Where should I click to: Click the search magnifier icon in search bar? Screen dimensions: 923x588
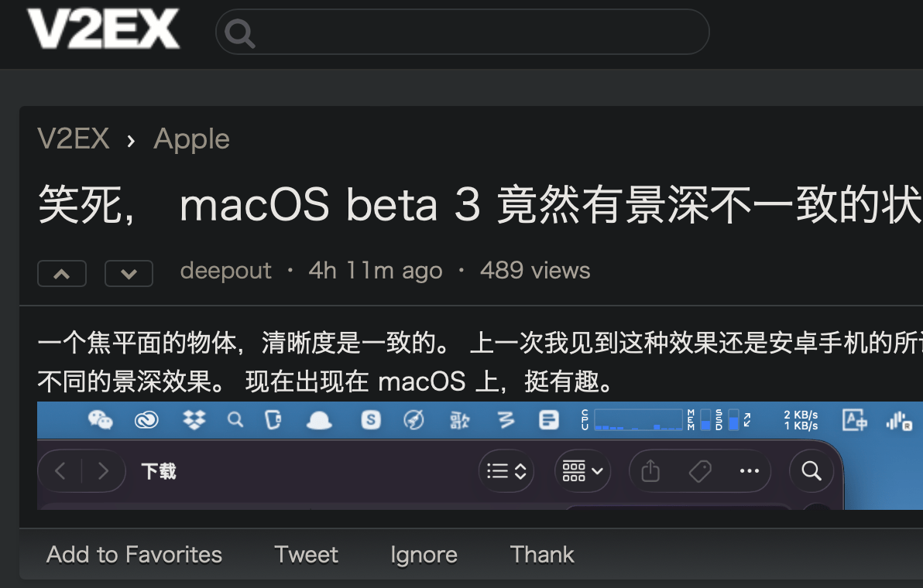(x=239, y=33)
